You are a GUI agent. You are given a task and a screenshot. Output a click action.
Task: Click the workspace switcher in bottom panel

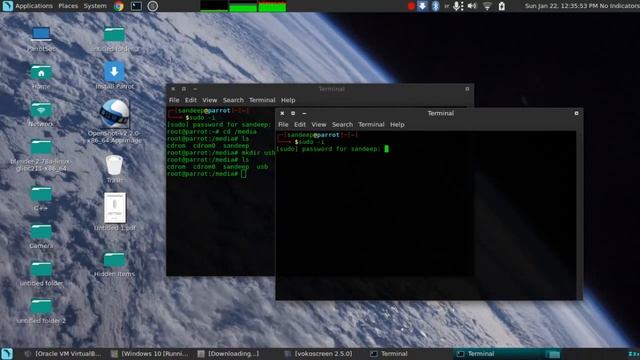[x=553, y=353]
